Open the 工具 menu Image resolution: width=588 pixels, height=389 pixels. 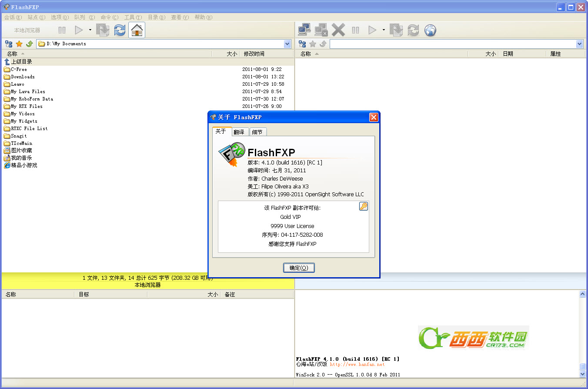133,17
